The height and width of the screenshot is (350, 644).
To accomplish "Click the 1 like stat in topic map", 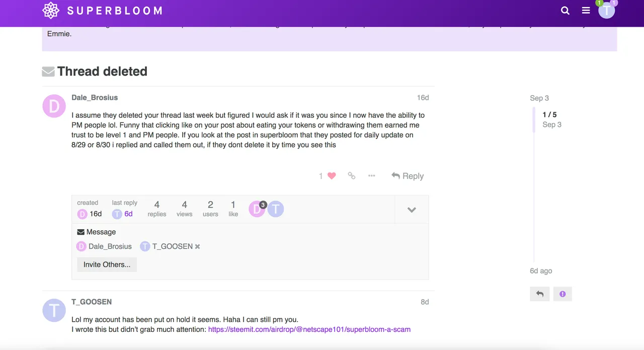I will (233, 208).
